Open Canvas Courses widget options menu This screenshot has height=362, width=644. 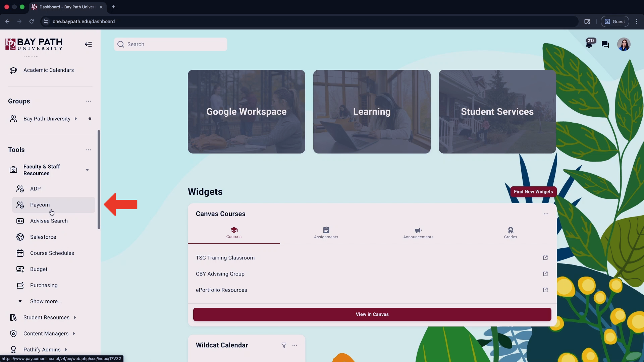click(x=546, y=214)
